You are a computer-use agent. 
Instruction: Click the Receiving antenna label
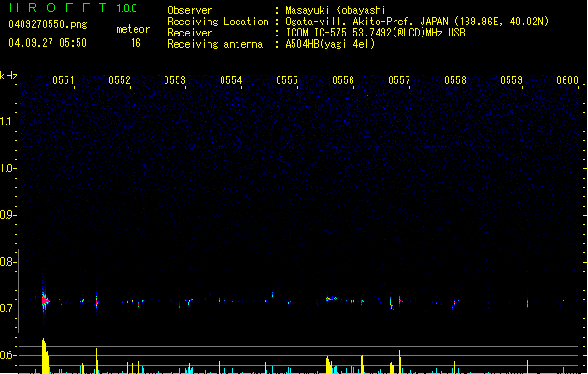pyautogui.click(x=215, y=44)
